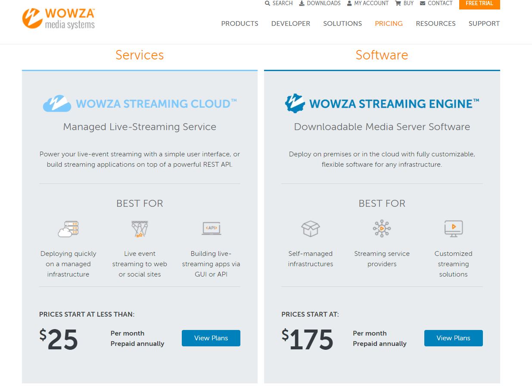The width and height of the screenshot is (532, 392).
Task: Click the 'Deploy on premises' description
Action: click(x=382, y=159)
